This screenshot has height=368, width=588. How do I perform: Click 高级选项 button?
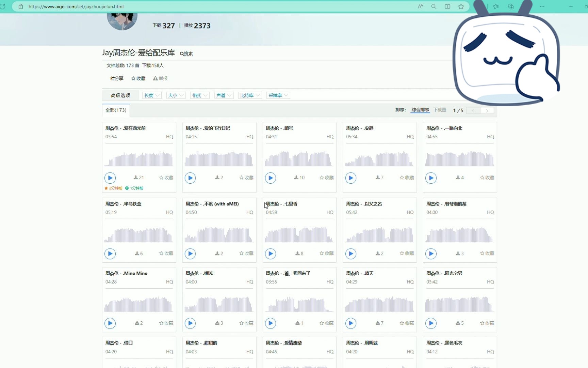point(120,95)
